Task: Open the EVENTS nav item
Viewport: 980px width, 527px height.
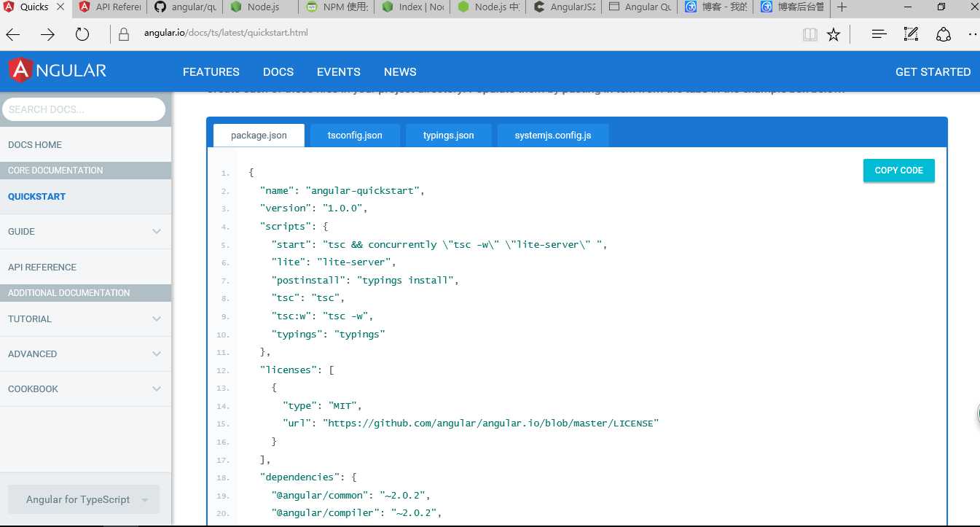Action: [339, 71]
